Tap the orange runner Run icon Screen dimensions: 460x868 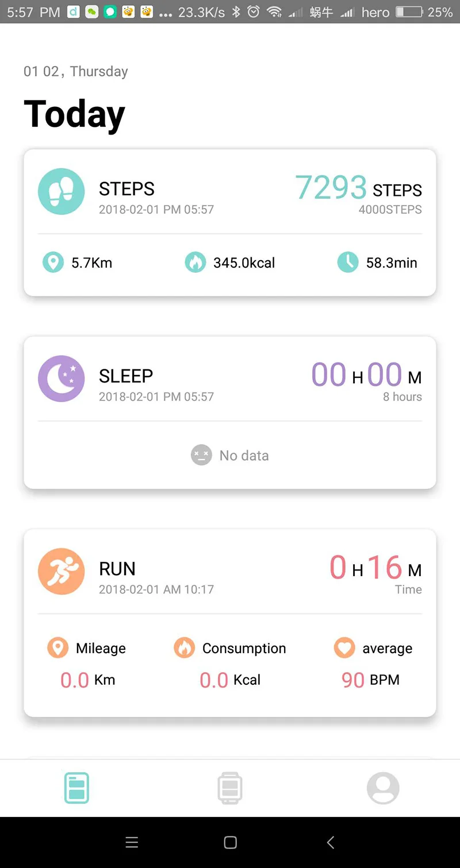pos(61,572)
